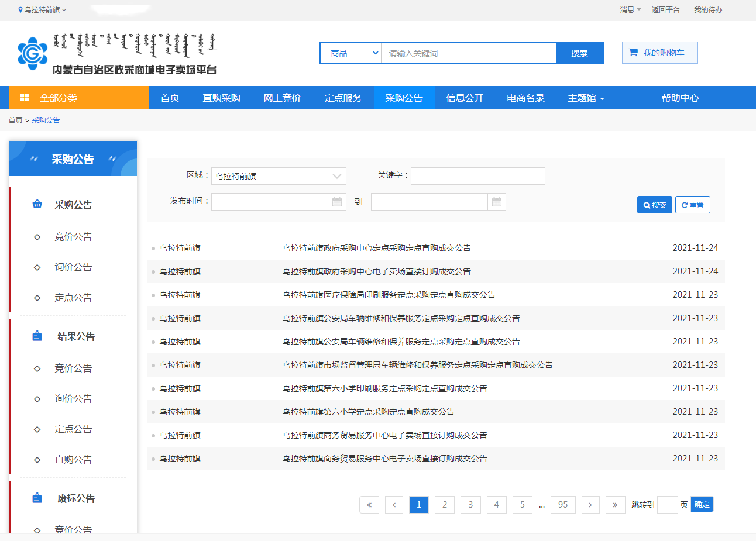Click the 跳转到 page number field

(x=668, y=505)
